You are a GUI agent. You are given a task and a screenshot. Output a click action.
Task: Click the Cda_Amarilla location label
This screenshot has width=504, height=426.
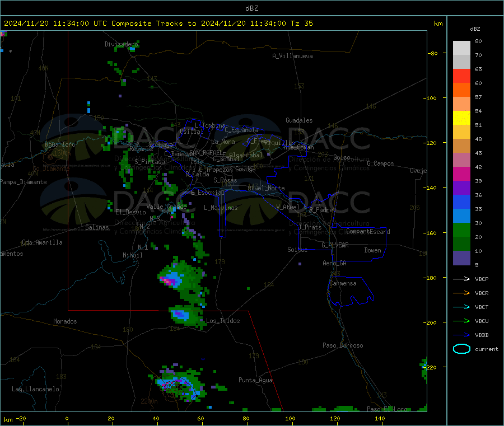coord(42,242)
